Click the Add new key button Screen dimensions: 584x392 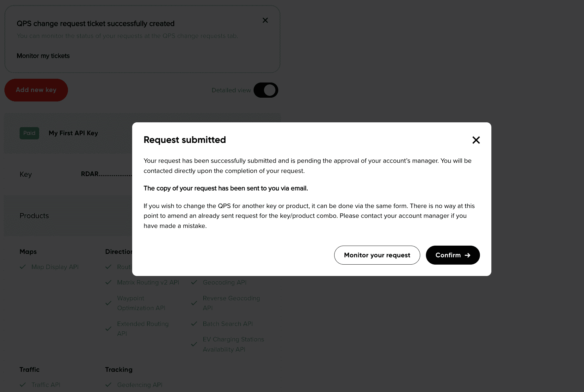click(36, 90)
